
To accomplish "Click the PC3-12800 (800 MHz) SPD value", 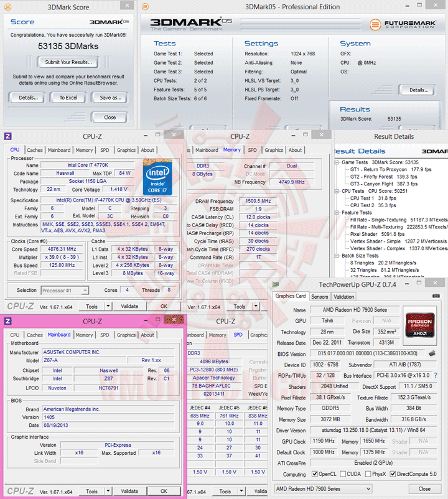I will click(x=214, y=370).
